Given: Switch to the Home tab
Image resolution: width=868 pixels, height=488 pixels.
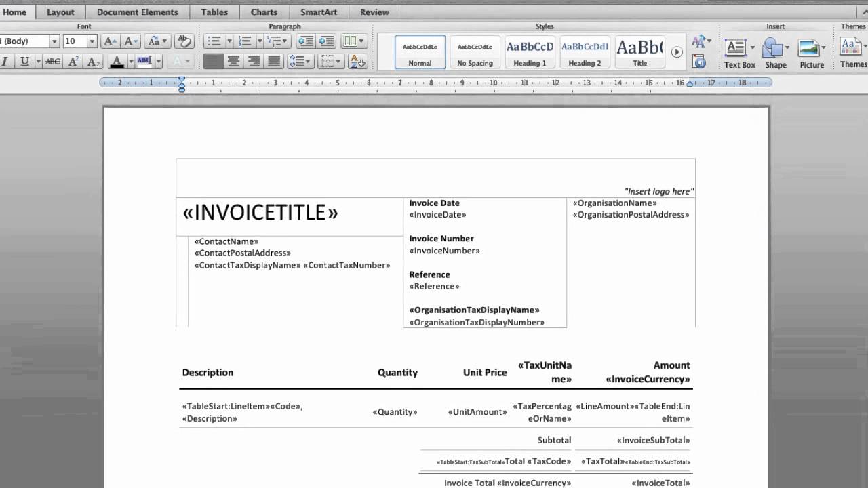Looking at the screenshot, I should coord(14,12).
